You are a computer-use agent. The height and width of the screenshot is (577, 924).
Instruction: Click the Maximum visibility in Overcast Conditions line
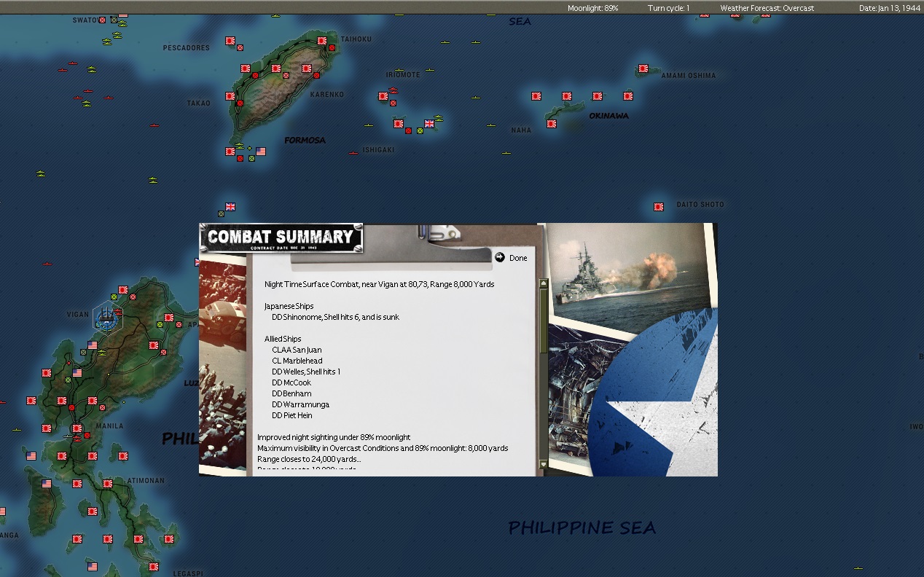click(383, 448)
